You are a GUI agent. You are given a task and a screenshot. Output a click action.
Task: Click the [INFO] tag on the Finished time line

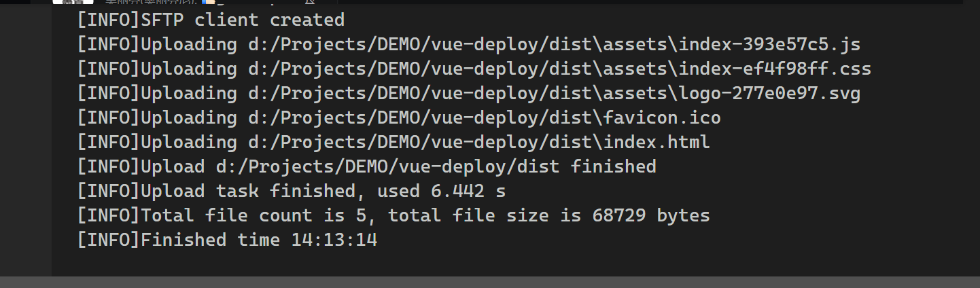click(x=108, y=240)
